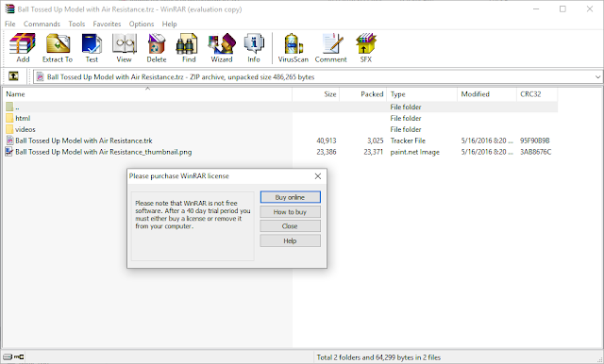The width and height of the screenshot is (604, 364).
Task: Select the 'videos' folder name
Action: tap(25, 129)
